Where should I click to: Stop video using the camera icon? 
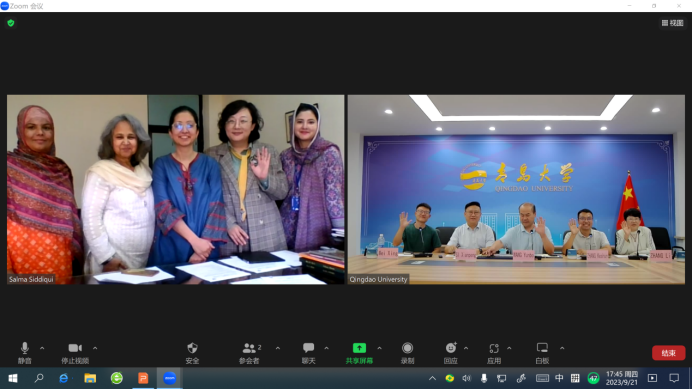75,353
